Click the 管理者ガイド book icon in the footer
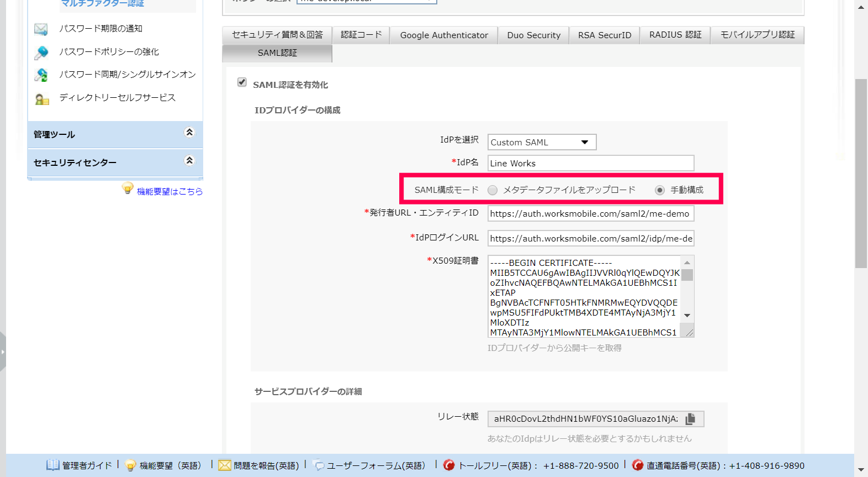Screen dimensions: 868x477 point(52,465)
